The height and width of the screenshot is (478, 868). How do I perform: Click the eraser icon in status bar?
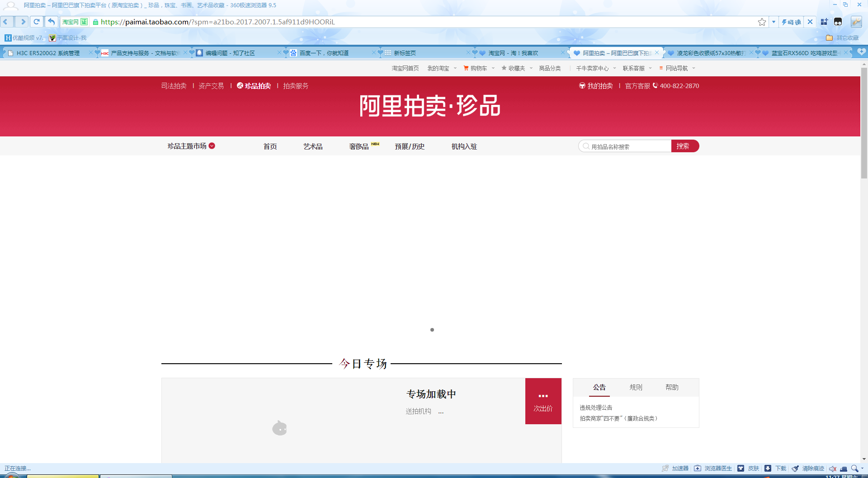coord(844,469)
